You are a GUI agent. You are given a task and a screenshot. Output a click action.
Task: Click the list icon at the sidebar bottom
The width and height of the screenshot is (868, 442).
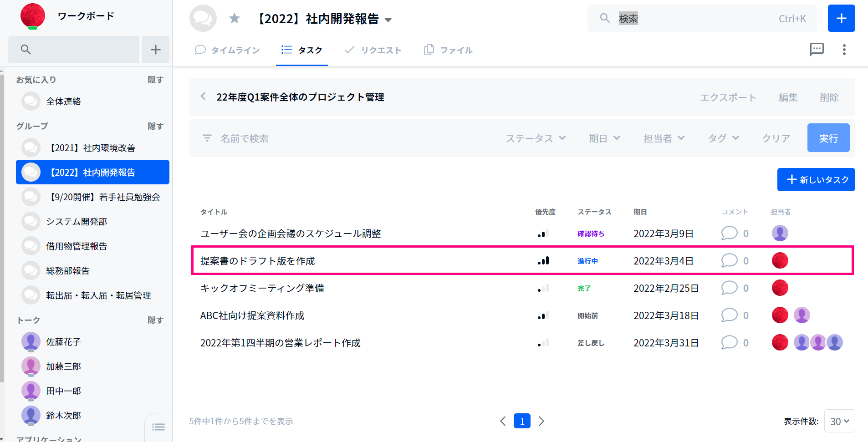click(x=158, y=427)
